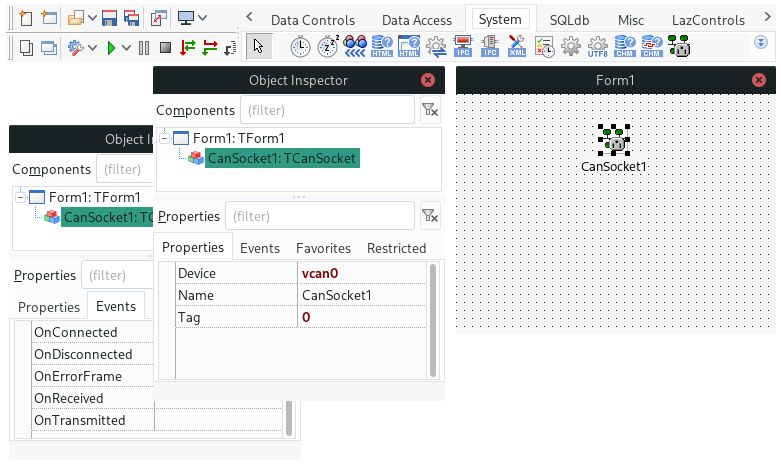Select the HTML browser help viewer component

point(409,46)
